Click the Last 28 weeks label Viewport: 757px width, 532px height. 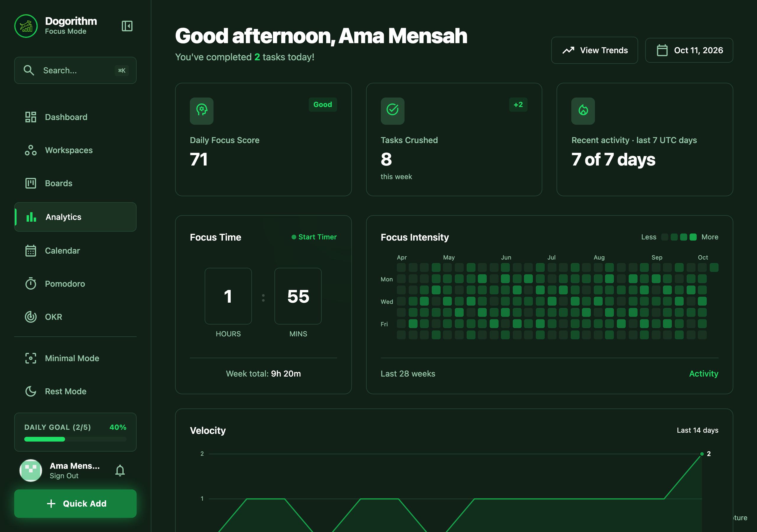pyautogui.click(x=408, y=374)
